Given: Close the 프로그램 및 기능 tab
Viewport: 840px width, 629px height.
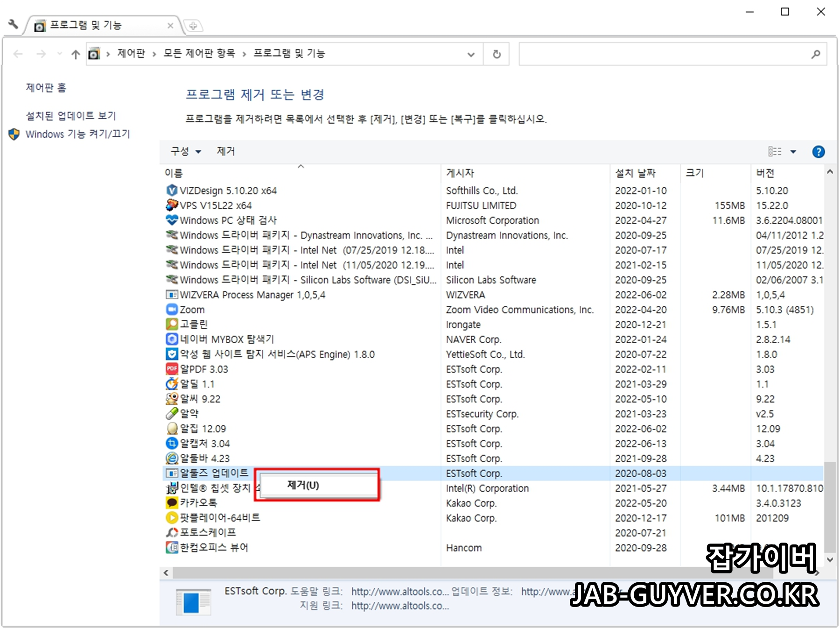Looking at the screenshot, I should [170, 26].
